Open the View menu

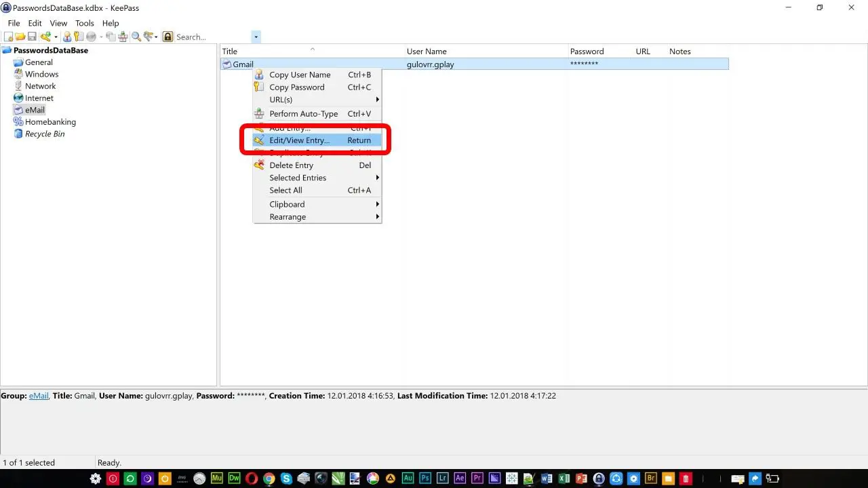click(58, 23)
